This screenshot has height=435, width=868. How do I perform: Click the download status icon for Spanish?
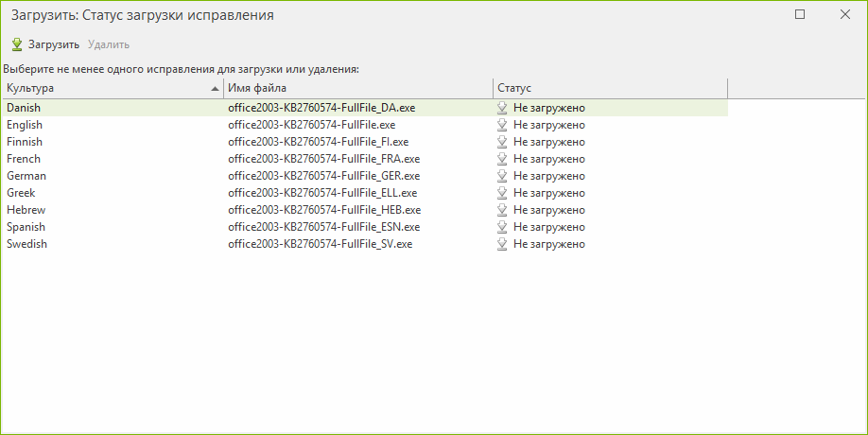(x=502, y=227)
